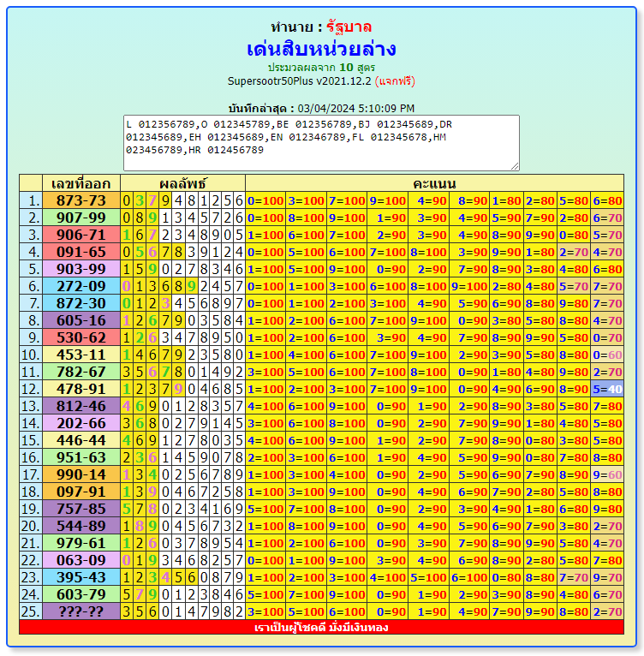Click row number '1.' cell
Image resolution: width=644 pixels, height=656 pixels.
[31, 200]
